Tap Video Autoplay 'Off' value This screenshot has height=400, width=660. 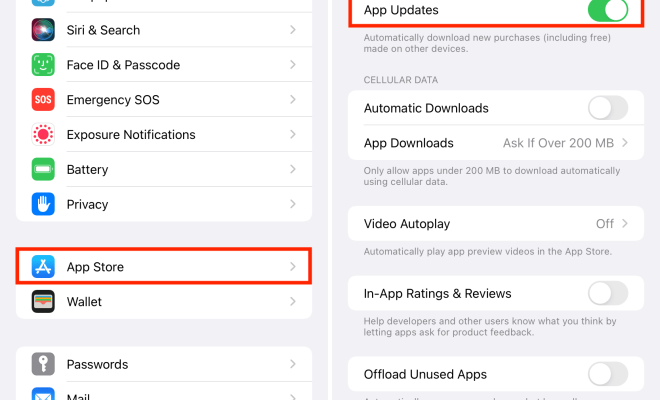click(605, 224)
